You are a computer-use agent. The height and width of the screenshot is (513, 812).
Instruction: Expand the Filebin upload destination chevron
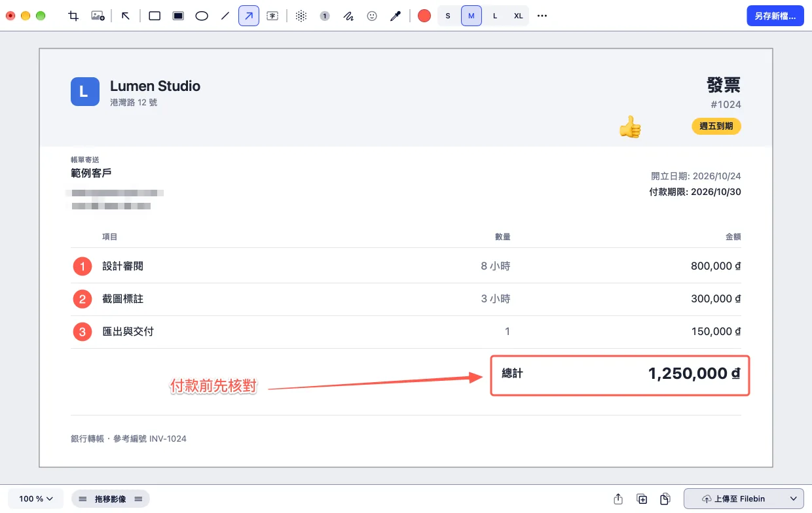pos(794,499)
